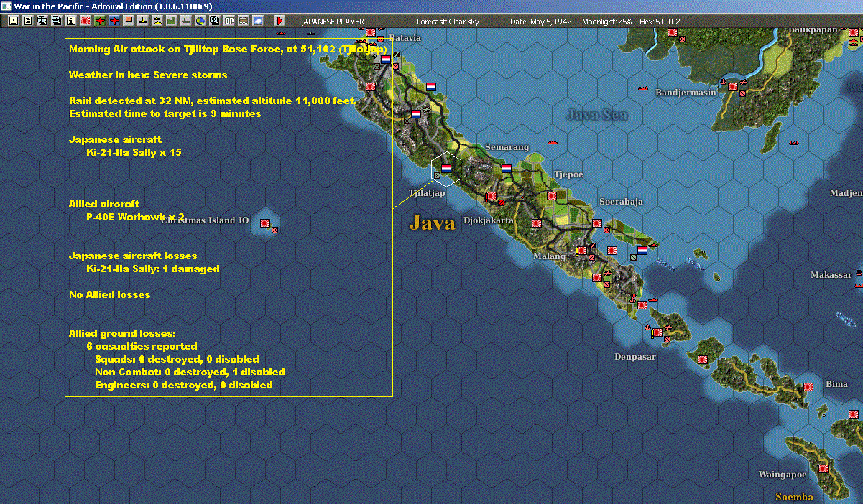Select Dutch flag unit in highlighted Tjilatjap hex
Viewport: 863px width, 504px height.
446,168
